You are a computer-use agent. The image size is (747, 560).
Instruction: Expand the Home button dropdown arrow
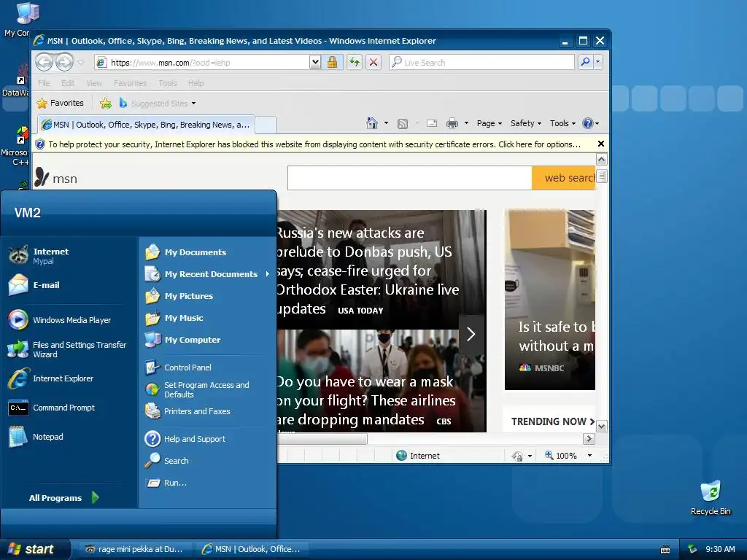(386, 123)
